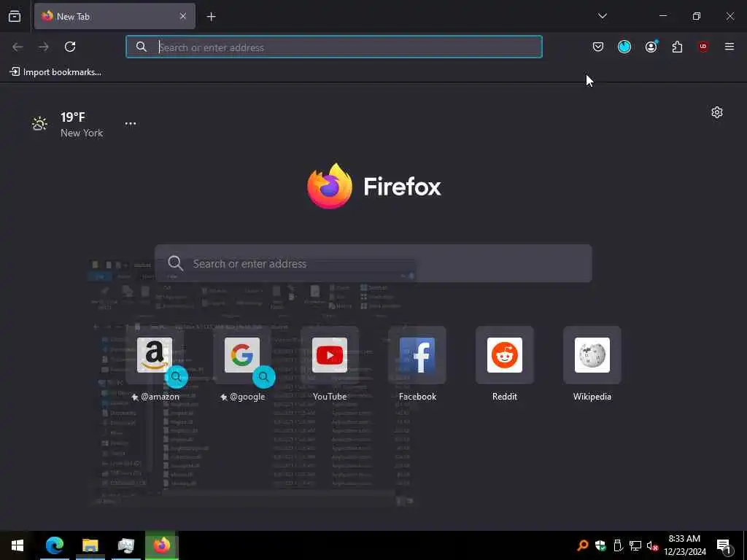The width and height of the screenshot is (747, 560).
Task: Open New Tab personalize gear icon
Action: pos(716,112)
